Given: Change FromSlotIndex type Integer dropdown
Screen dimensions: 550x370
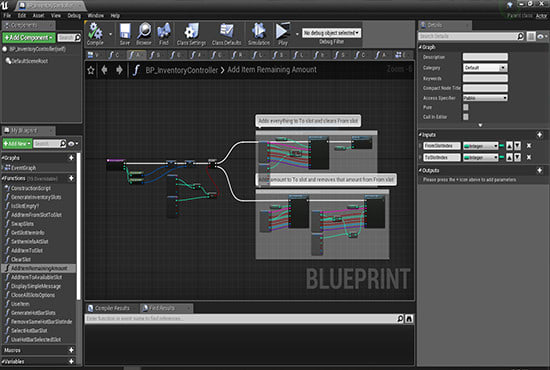Looking at the screenshot, I should [x=481, y=146].
